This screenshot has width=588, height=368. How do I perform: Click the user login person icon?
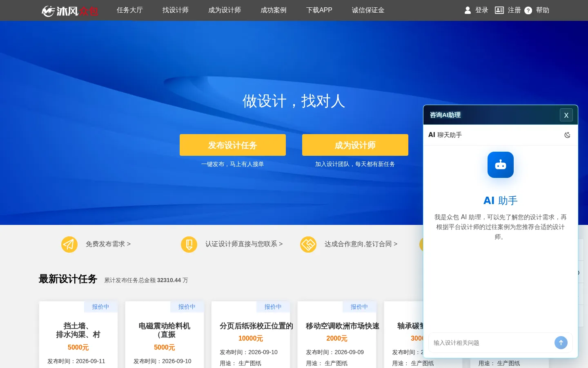468,10
